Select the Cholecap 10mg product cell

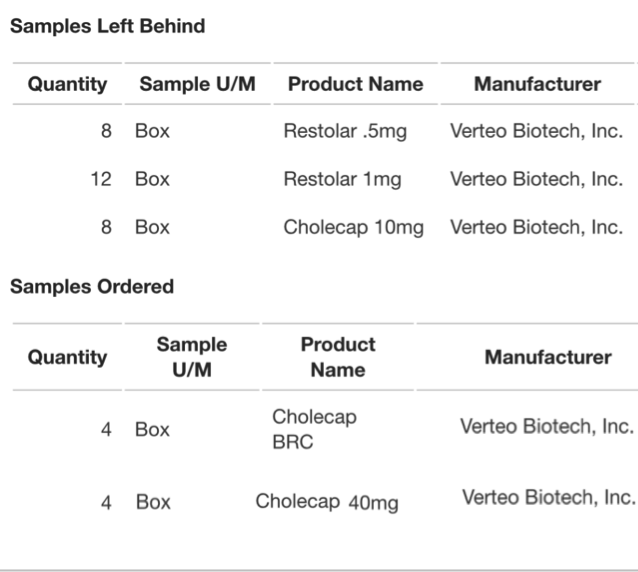point(353,227)
